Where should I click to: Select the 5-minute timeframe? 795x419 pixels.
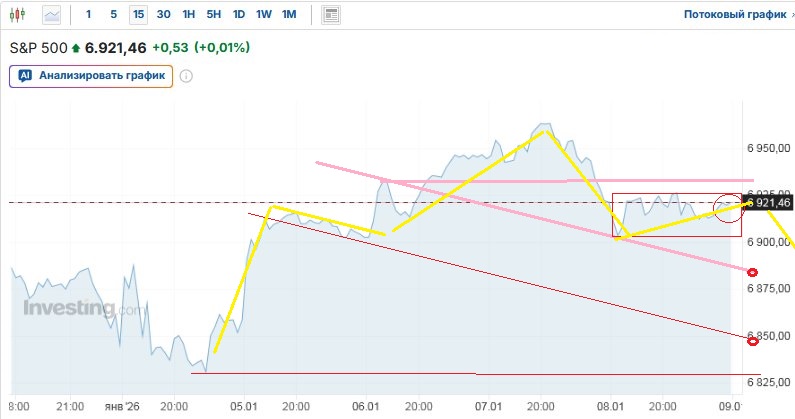coord(113,15)
